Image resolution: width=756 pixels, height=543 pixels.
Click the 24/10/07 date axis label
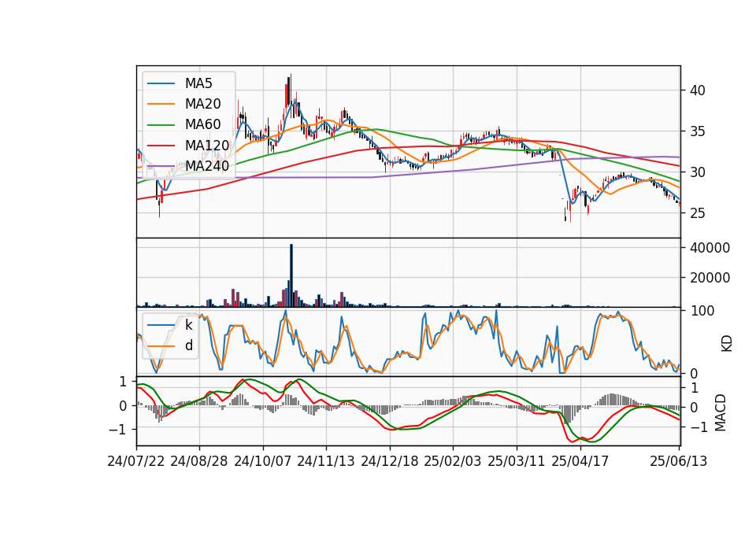263,461
